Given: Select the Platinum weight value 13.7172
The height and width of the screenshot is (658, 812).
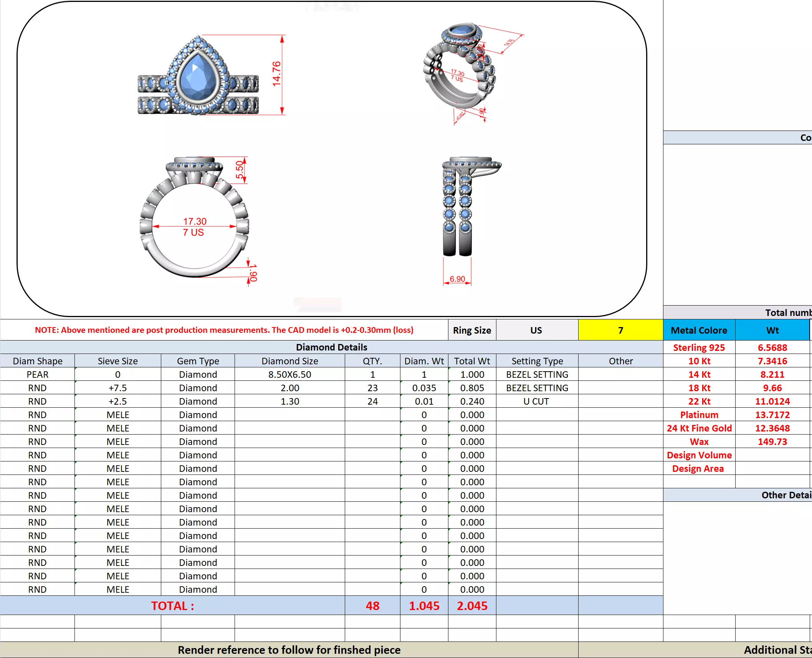Looking at the screenshot, I should pyautogui.click(x=772, y=415).
